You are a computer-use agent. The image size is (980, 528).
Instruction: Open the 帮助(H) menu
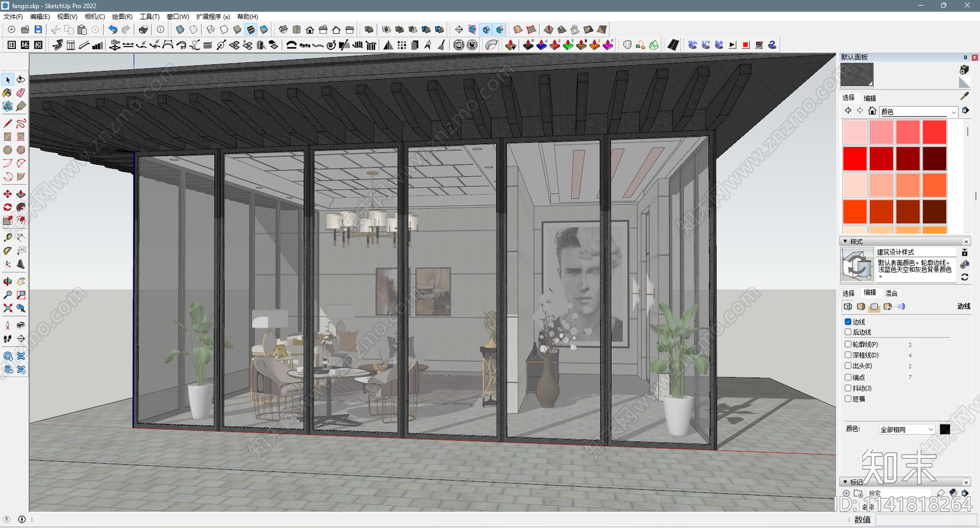pyautogui.click(x=247, y=17)
